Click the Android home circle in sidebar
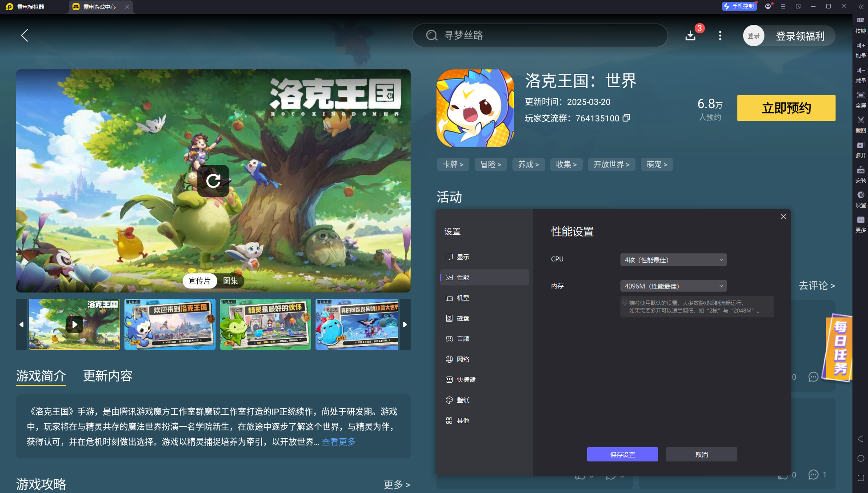This screenshot has width=868, height=493. 860,458
